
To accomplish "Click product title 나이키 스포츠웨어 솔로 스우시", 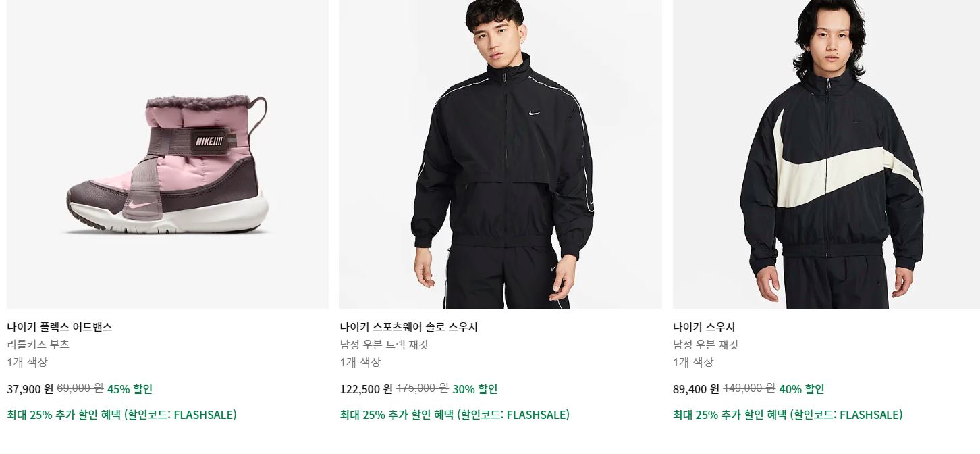I will [x=408, y=327].
